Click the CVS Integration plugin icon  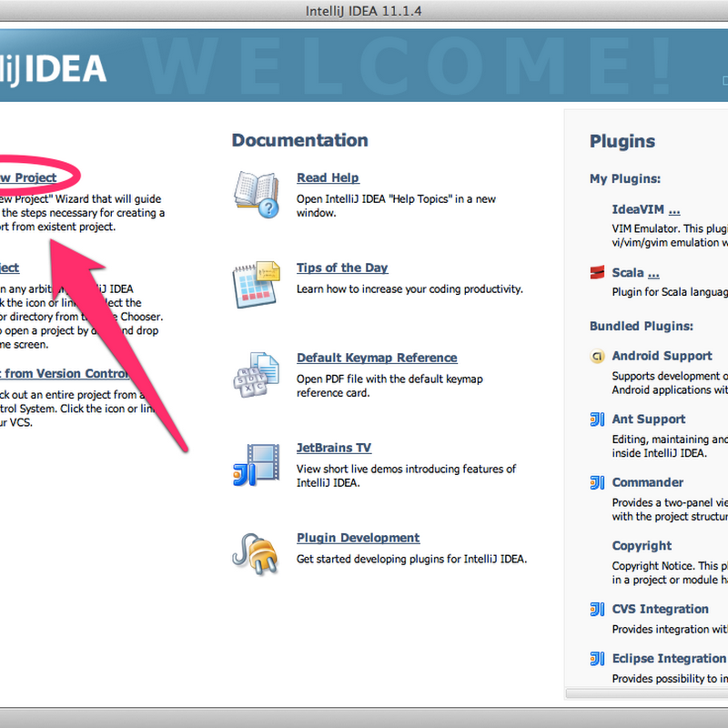[597, 609]
